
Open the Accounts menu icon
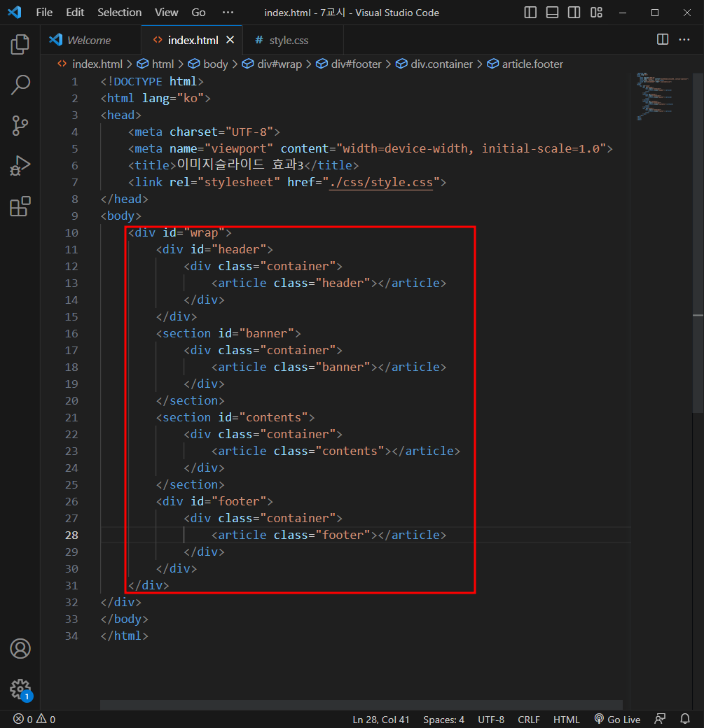pos(20,649)
